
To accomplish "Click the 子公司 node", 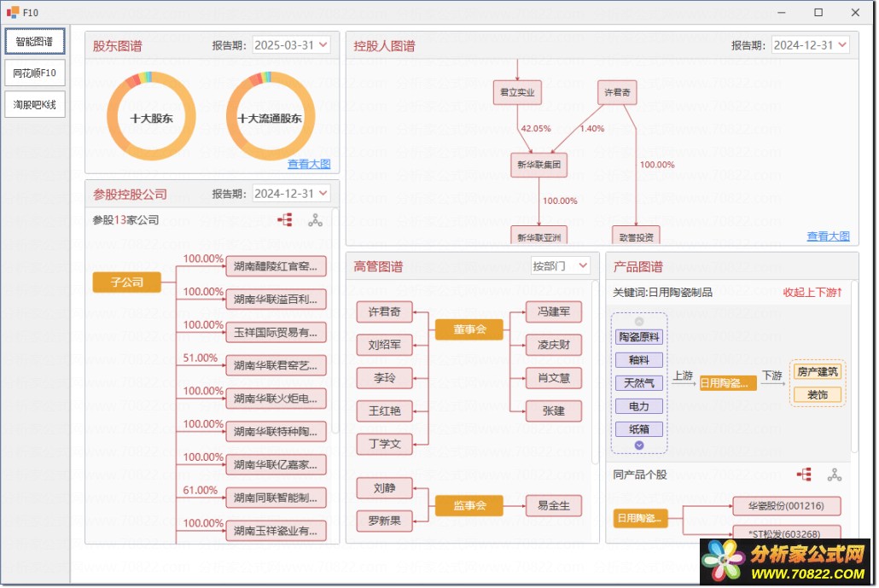I will tap(126, 282).
